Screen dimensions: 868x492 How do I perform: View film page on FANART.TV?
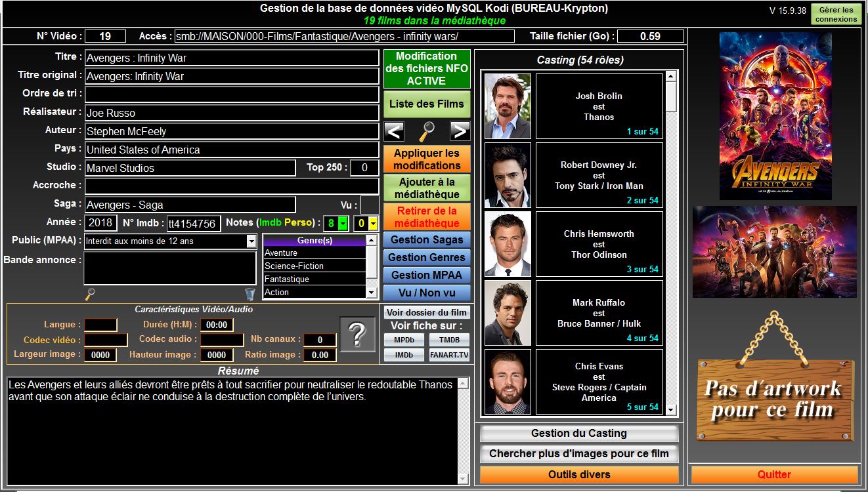(x=450, y=355)
